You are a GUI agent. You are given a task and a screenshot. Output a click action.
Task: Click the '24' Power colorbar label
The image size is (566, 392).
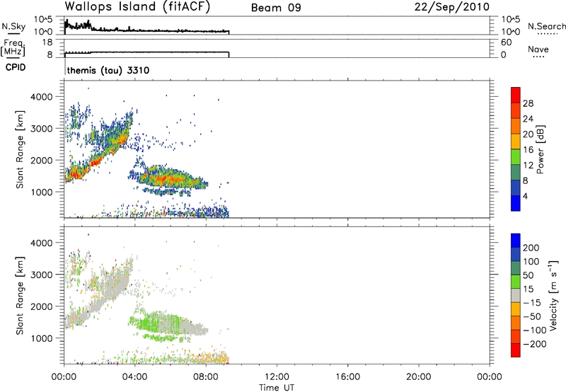pyautogui.click(x=528, y=119)
